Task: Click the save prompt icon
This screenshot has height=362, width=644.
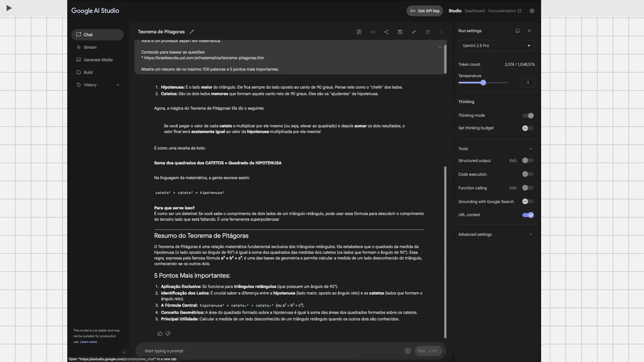Action: 400,32
